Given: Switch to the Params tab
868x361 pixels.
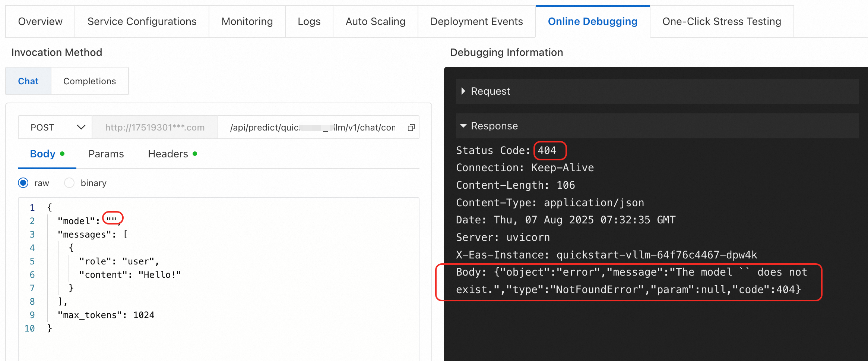Looking at the screenshot, I should 106,154.
